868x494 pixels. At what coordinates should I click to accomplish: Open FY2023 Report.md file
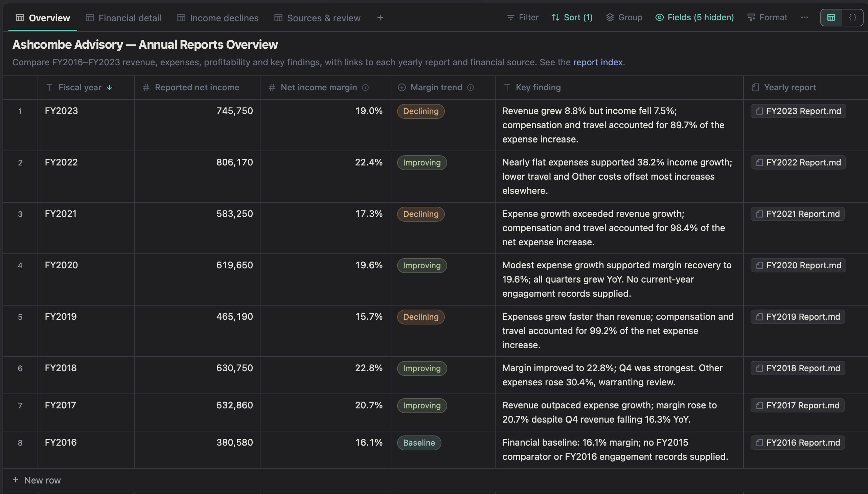[x=798, y=111]
